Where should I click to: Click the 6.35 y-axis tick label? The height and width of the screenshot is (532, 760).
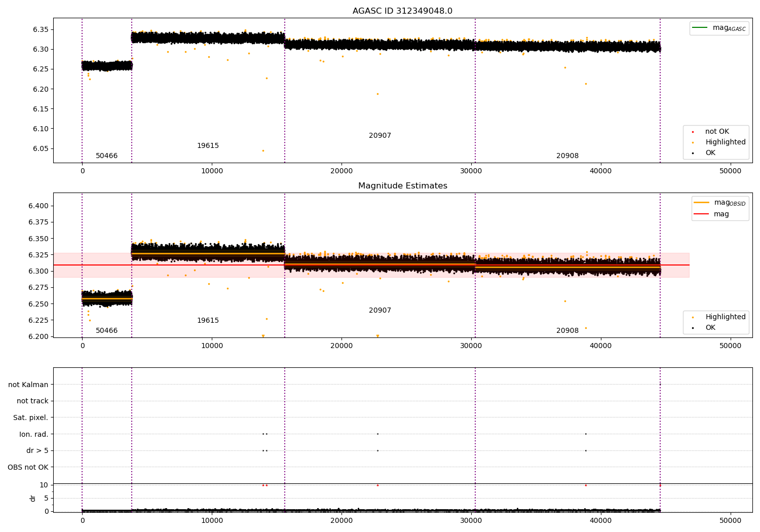coord(41,29)
